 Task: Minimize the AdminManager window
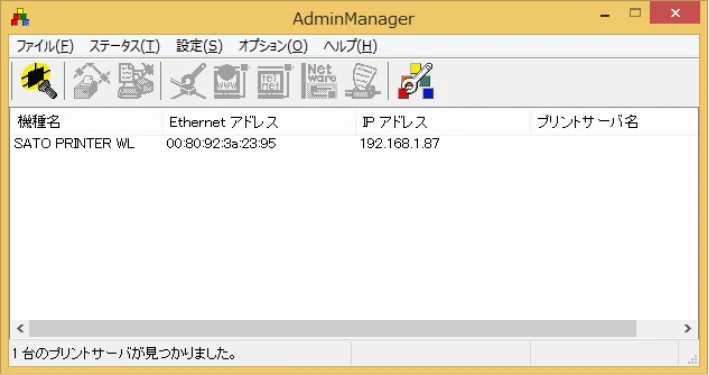(x=605, y=15)
